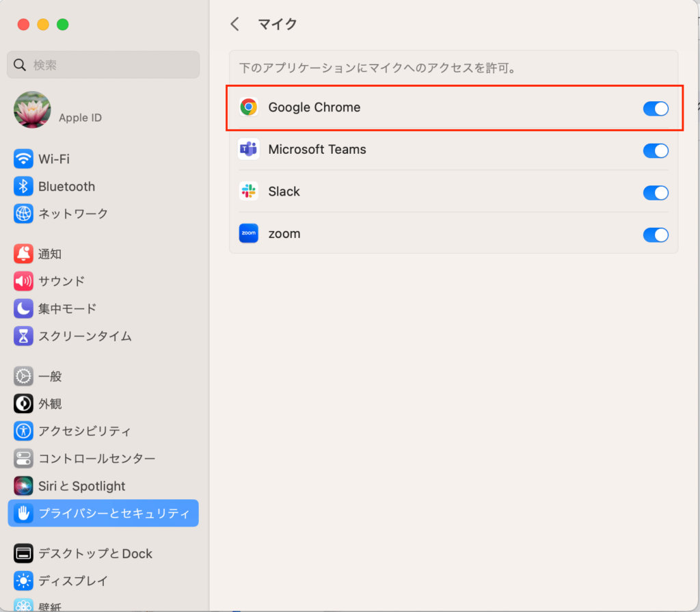Viewport: 700px width, 612px height.
Task: Click the 外観 appearance icon
Action: click(x=23, y=403)
